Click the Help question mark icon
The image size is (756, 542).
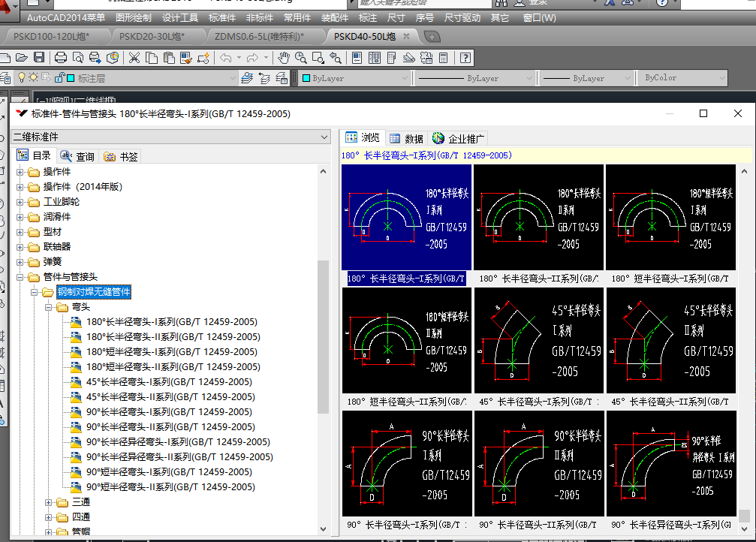coord(465,58)
